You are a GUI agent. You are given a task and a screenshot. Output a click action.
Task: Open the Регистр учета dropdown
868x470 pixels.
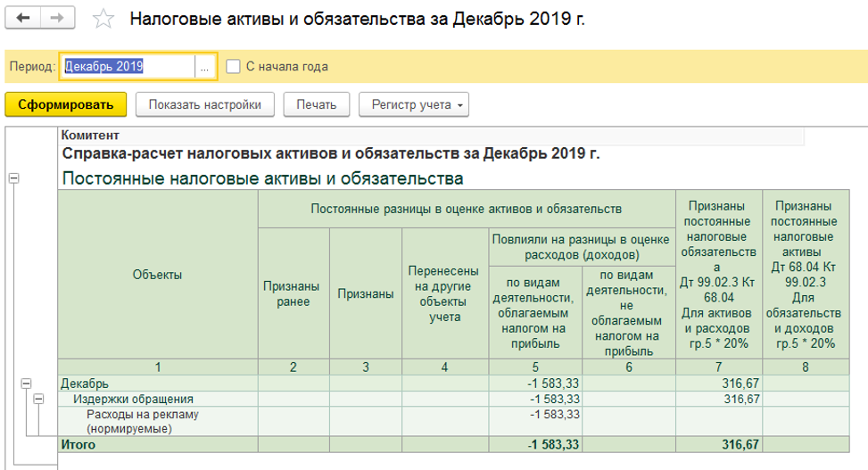click(x=414, y=104)
